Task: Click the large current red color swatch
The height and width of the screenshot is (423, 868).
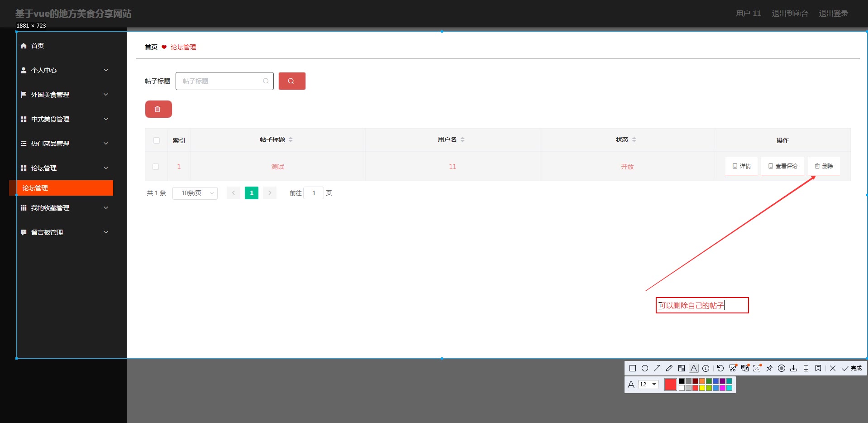Action: (x=671, y=385)
